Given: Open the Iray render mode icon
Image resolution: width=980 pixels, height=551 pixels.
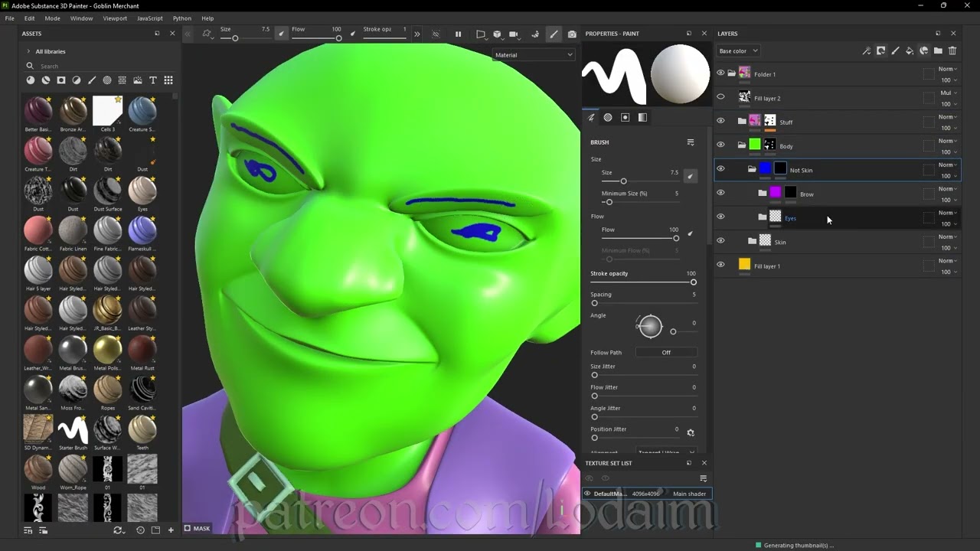Looking at the screenshot, I should click(534, 34).
